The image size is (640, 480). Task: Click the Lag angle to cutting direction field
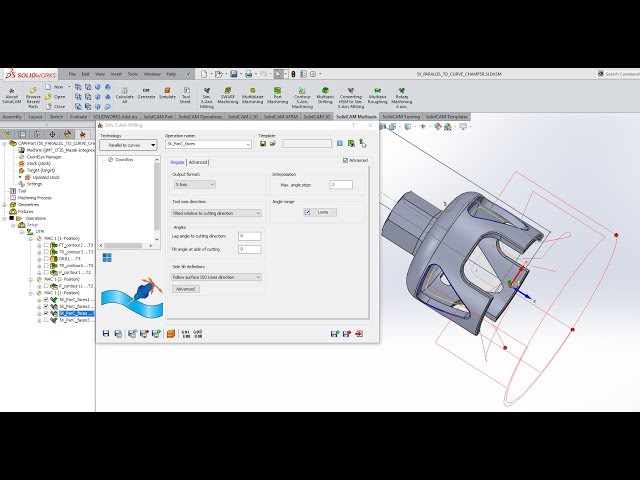click(249, 236)
